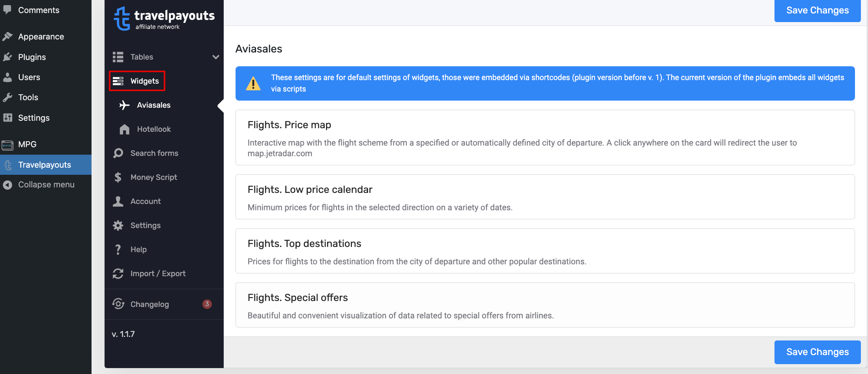
Task: Expand the Flights. Special offers section
Action: tap(545, 305)
